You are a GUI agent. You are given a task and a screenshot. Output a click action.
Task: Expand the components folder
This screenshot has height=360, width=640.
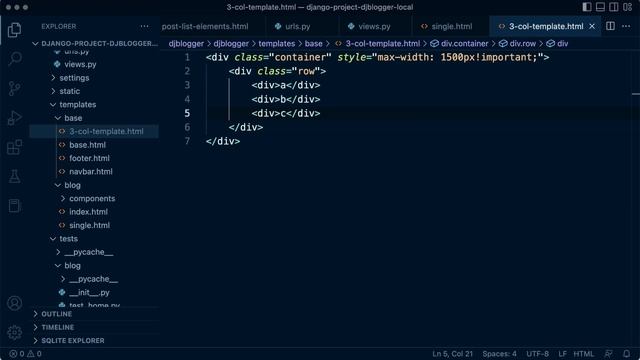click(x=92, y=198)
